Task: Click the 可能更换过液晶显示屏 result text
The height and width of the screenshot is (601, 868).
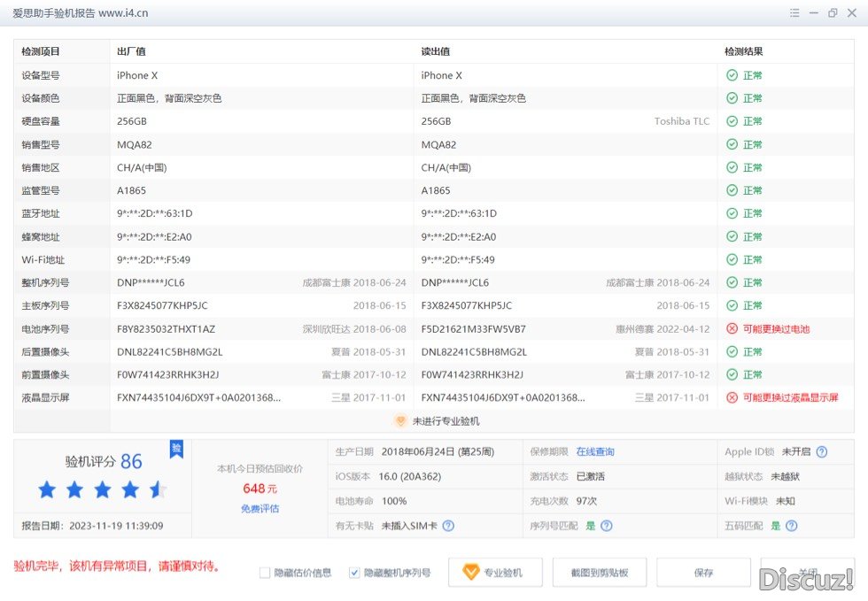Action: [x=790, y=397]
